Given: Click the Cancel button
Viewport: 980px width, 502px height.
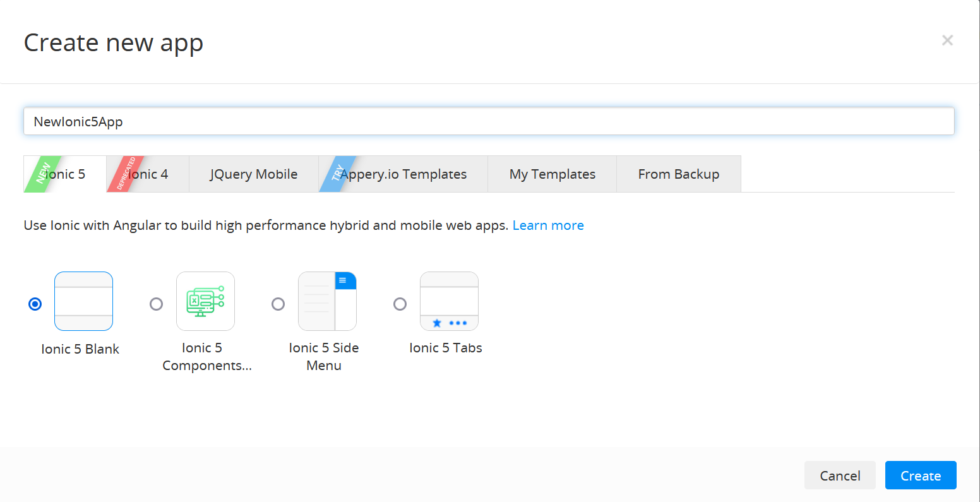Looking at the screenshot, I should coord(840,475).
